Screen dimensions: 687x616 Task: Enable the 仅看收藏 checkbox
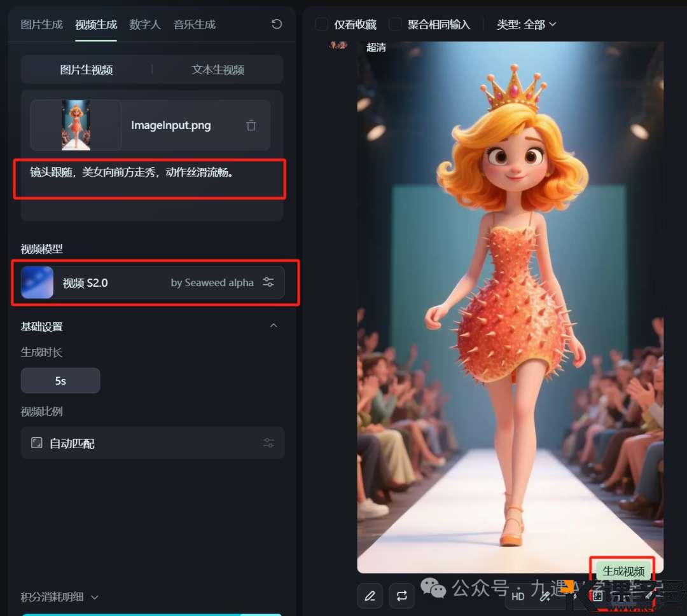[321, 24]
